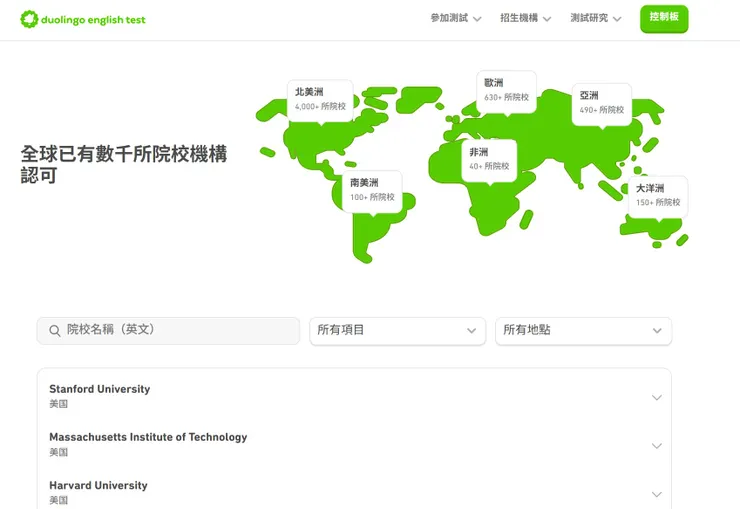Click the 490+ 所院校 count text
The height and width of the screenshot is (509, 740).
pyautogui.click(x=602, y=110)
